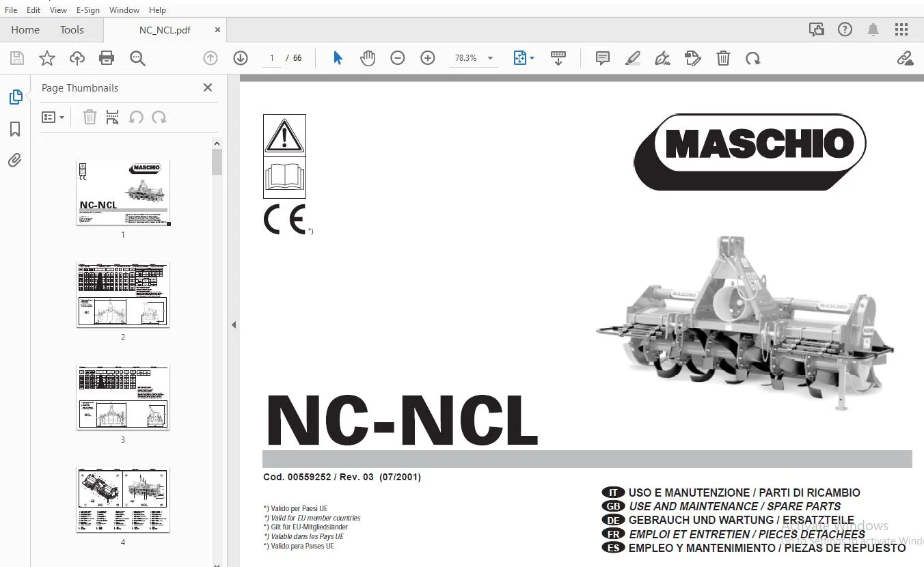924x567 pixels.
Task: Toggle the Page Thumbnails panel icon
Action: (16, 97)
